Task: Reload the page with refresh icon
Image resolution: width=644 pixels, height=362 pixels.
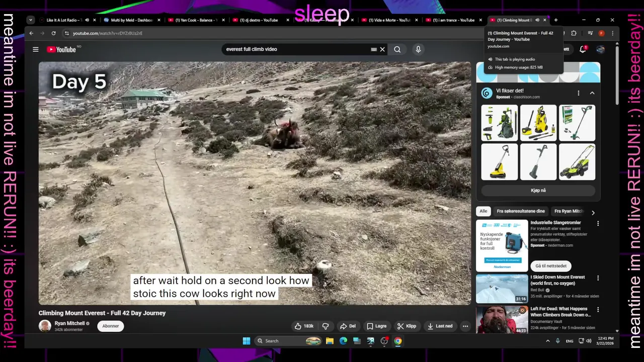Action: click(53, 33)
